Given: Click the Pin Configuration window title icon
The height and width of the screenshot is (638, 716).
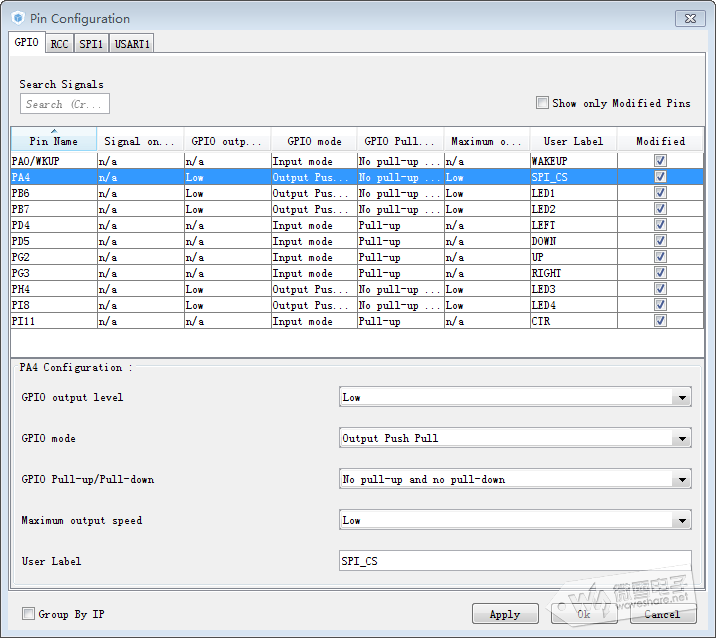Looking at the screenshot, I should (17, 18).
